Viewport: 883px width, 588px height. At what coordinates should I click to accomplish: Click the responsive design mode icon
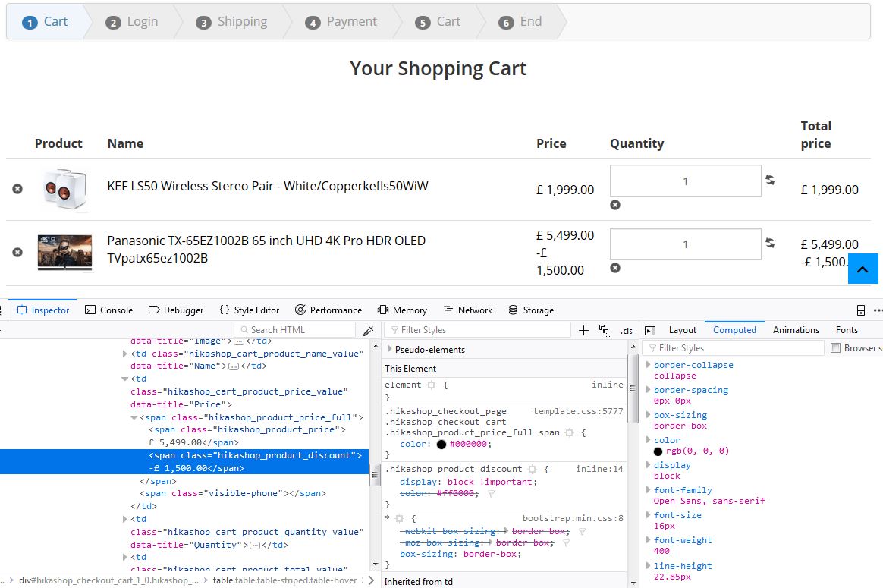pos(861,310)
